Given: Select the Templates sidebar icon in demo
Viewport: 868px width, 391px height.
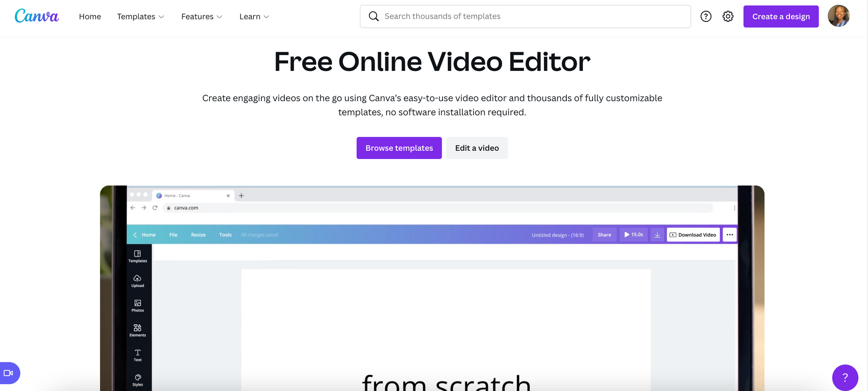Looking at the screenshot, I should click(x=138, y=256).
